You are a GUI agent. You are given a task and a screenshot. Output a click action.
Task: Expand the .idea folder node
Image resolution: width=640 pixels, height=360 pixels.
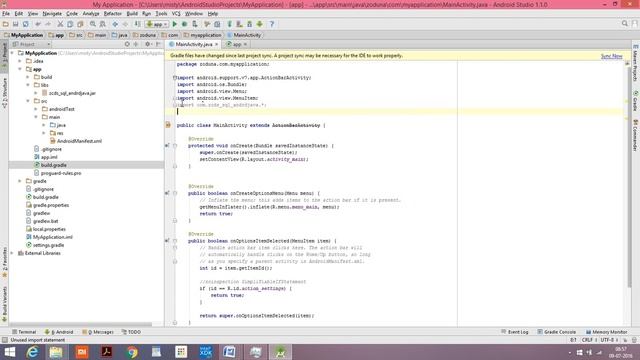[20, 61]
